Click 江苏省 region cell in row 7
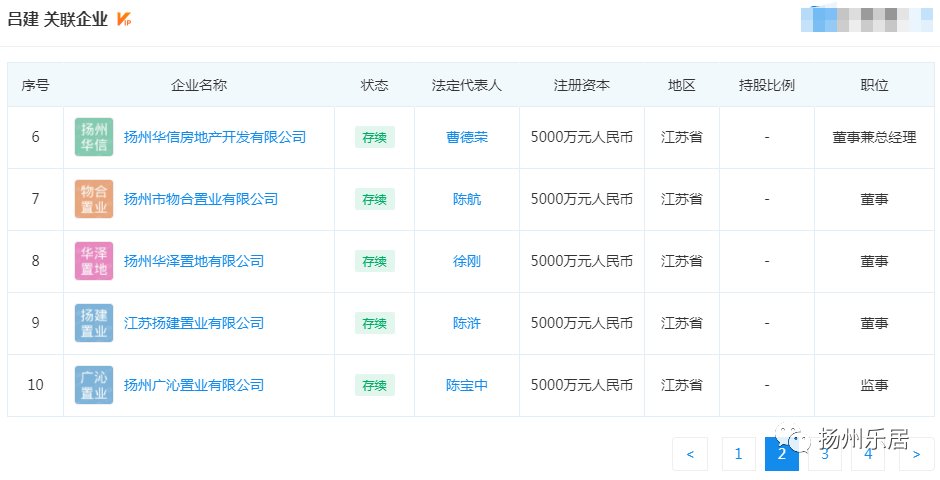 682,199
